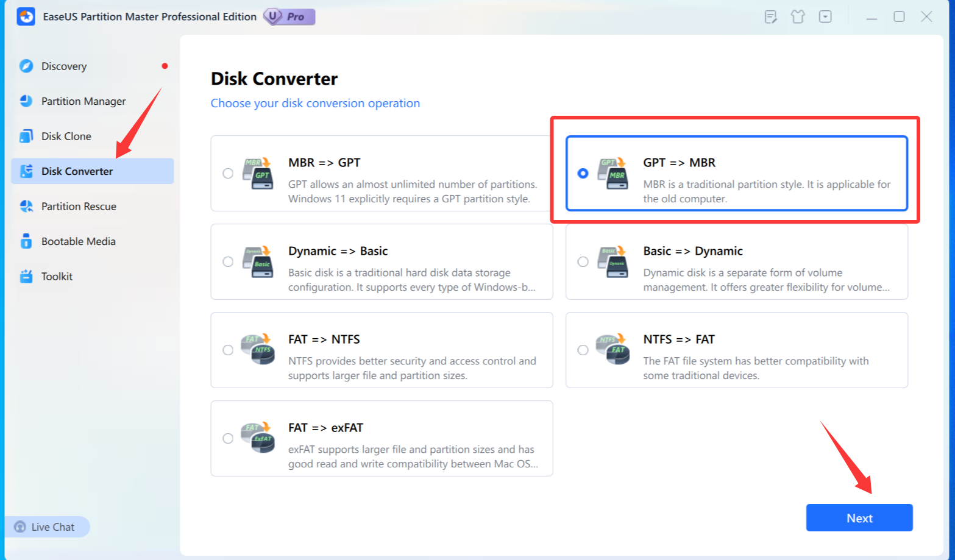Click the Disk Converter sidebar icon

[26, 171]
